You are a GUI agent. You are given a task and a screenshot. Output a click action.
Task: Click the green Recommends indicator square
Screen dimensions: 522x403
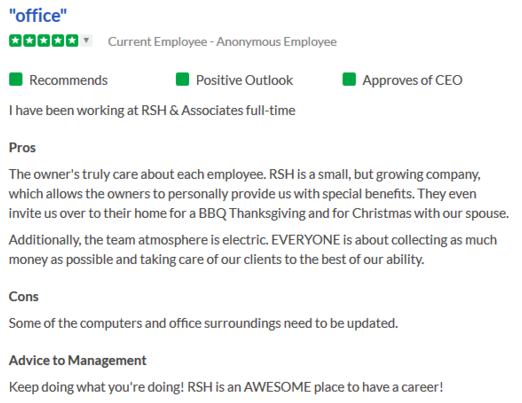point(16,80)
